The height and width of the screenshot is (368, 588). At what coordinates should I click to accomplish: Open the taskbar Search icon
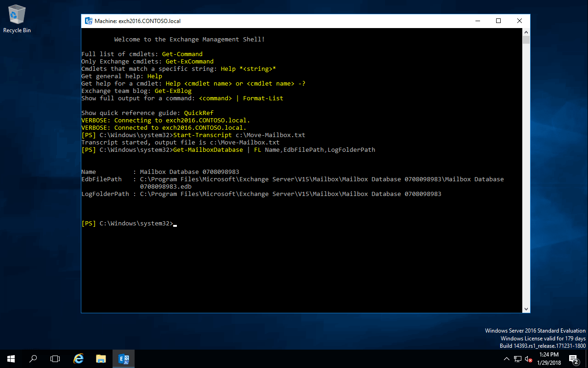tap(33, 359)
